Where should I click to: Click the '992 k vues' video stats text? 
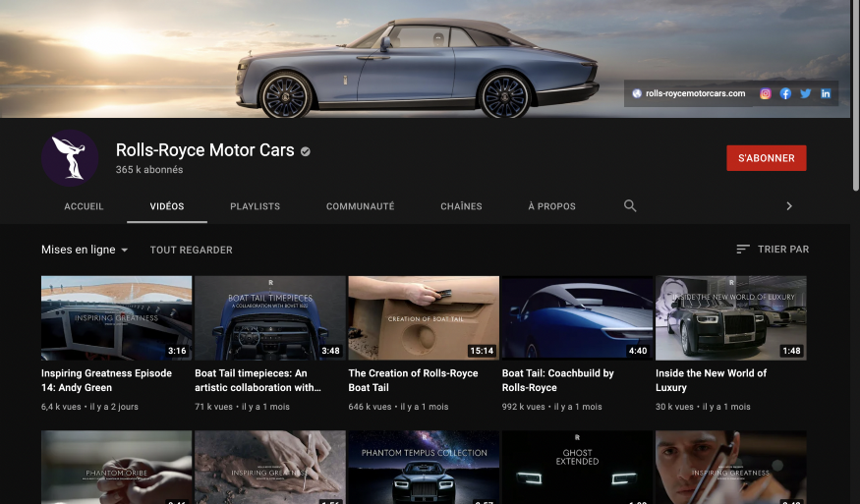(523, 407)
